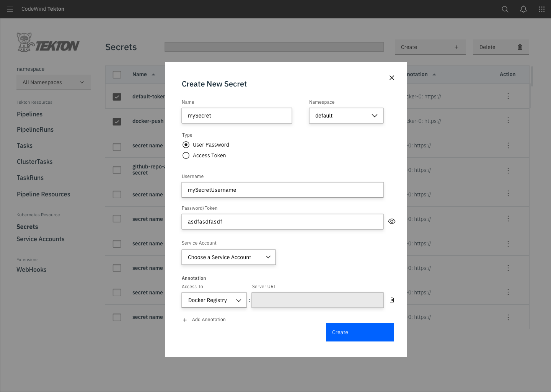Click the Name field containing mySecret
This screenshot has height=392, width=551.
coord(236,115)
